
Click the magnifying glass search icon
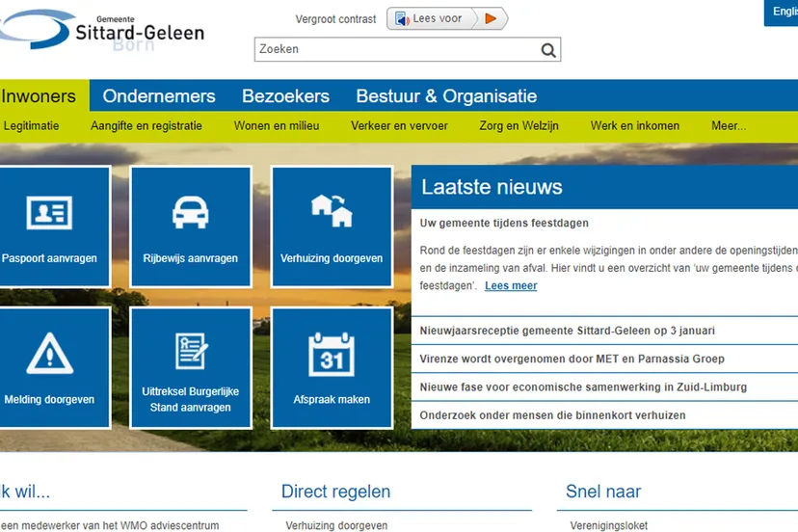click(548, 50)
